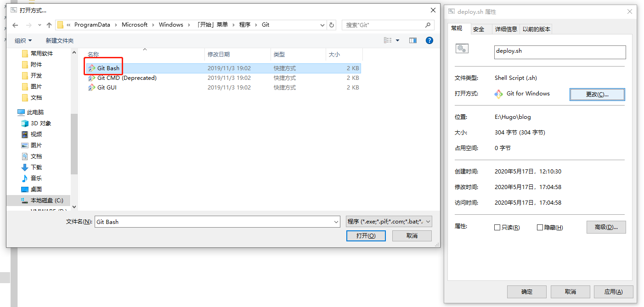Screen dimensions: 644x307
Task: Click Microsoft in address breadcrumb
Action: (135, 25)
